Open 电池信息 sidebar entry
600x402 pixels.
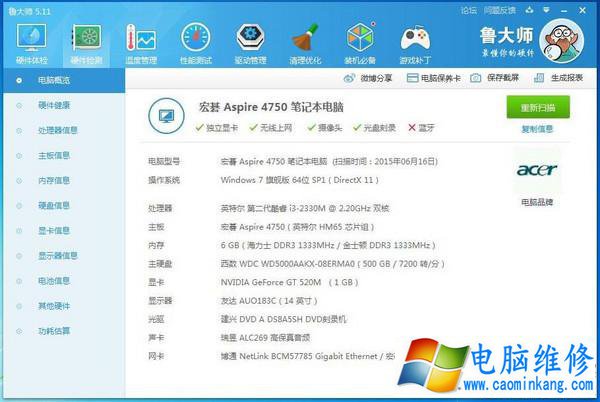click(x=53, y=280)
